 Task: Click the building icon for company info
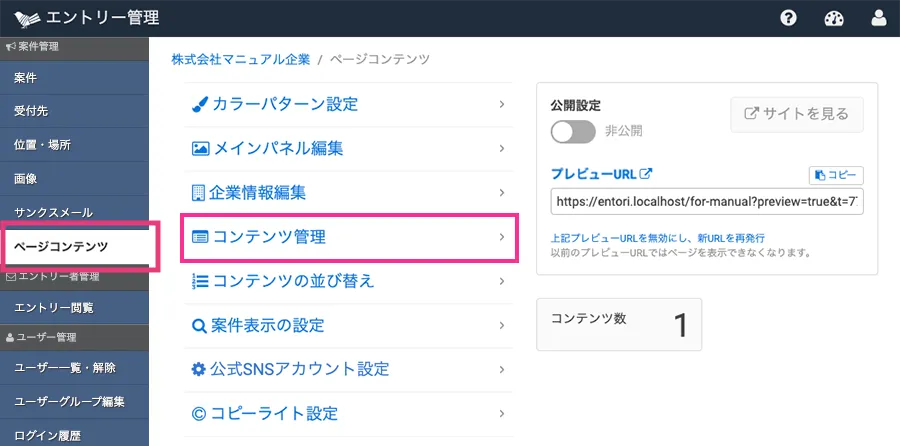(198, 192)
